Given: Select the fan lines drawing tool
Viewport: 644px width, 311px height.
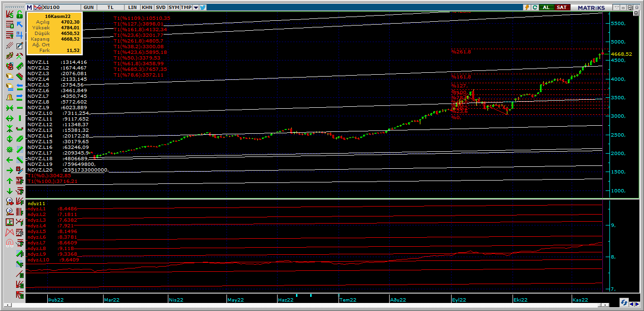Looking at the screenshot, I should click(9, 14).
